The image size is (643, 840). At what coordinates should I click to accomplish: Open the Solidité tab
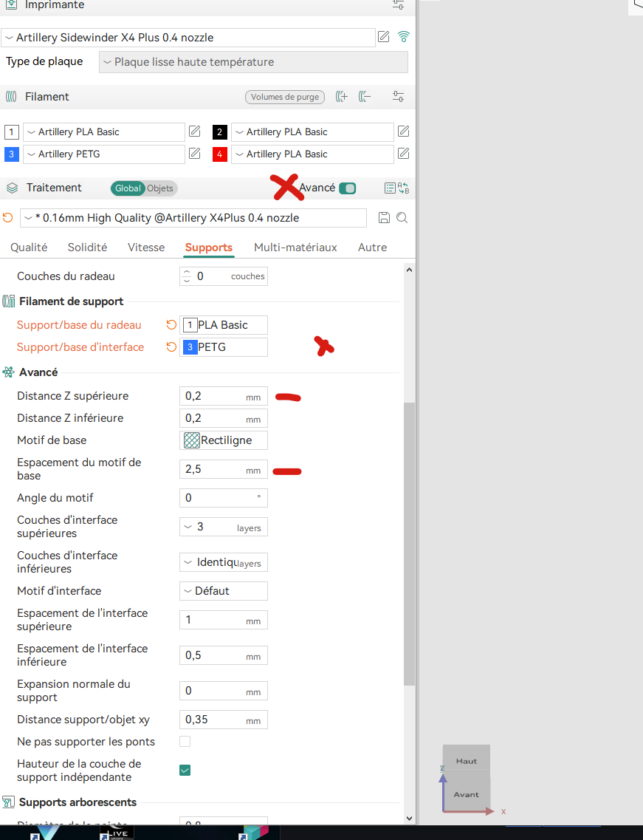87,247
